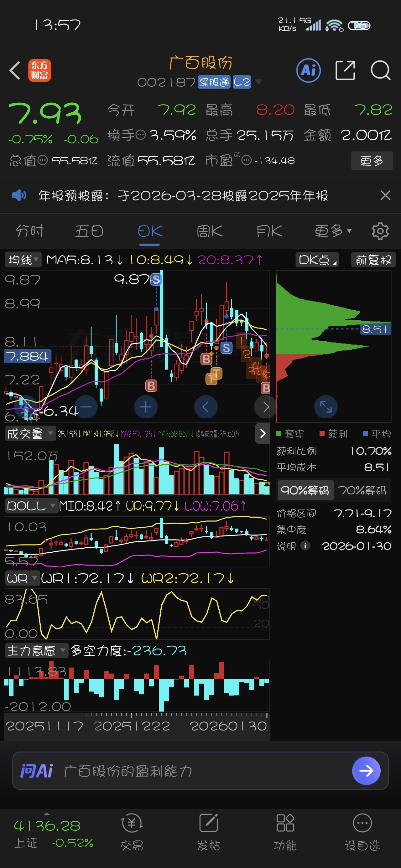Open the BOLL indicator dropdown
This screenshot has width=401, height=868.
point(31,506)
